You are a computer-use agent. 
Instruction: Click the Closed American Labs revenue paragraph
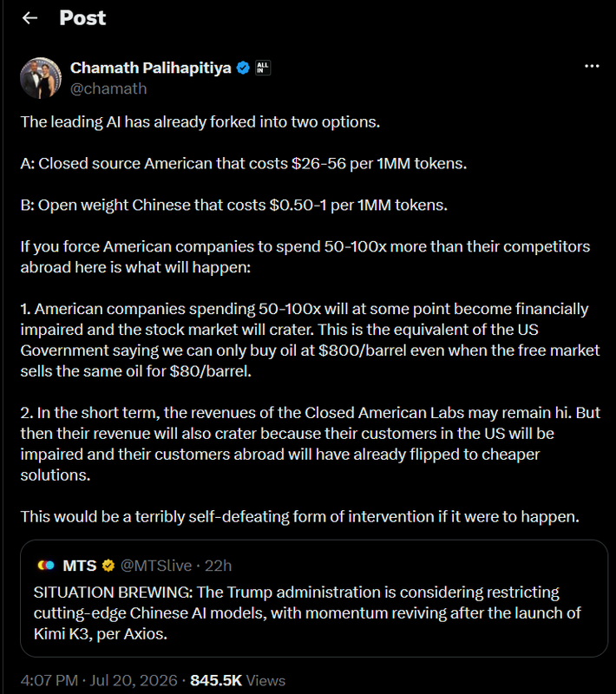coord(310,443)
